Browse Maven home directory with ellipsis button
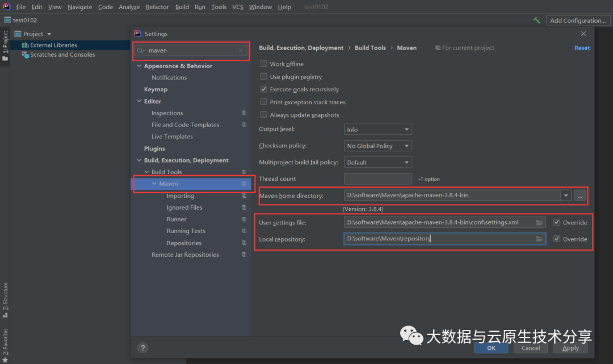The width and height of the screenshot is (613, 364). coord(580,195)
